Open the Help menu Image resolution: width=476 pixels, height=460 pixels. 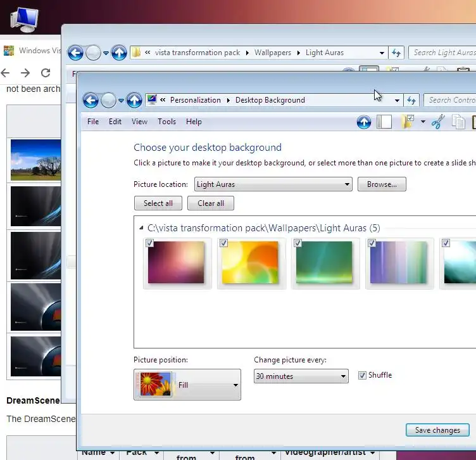point(194,122)
